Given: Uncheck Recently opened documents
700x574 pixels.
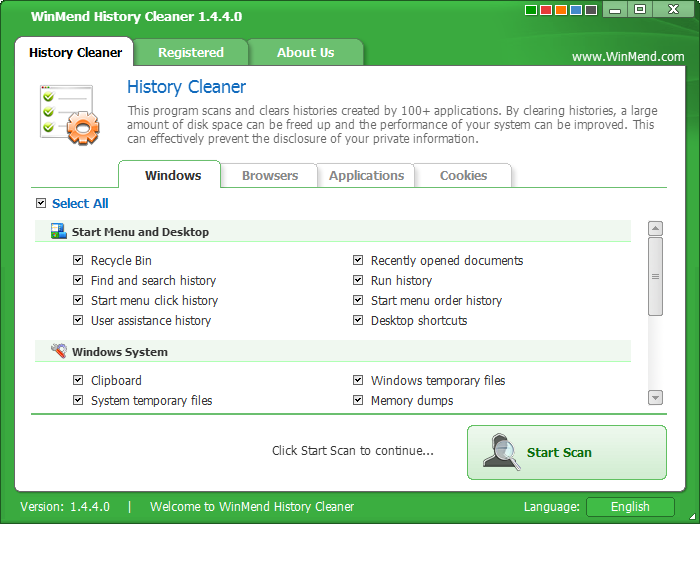Looking at the screenshot, I should (x=358, y=260).
